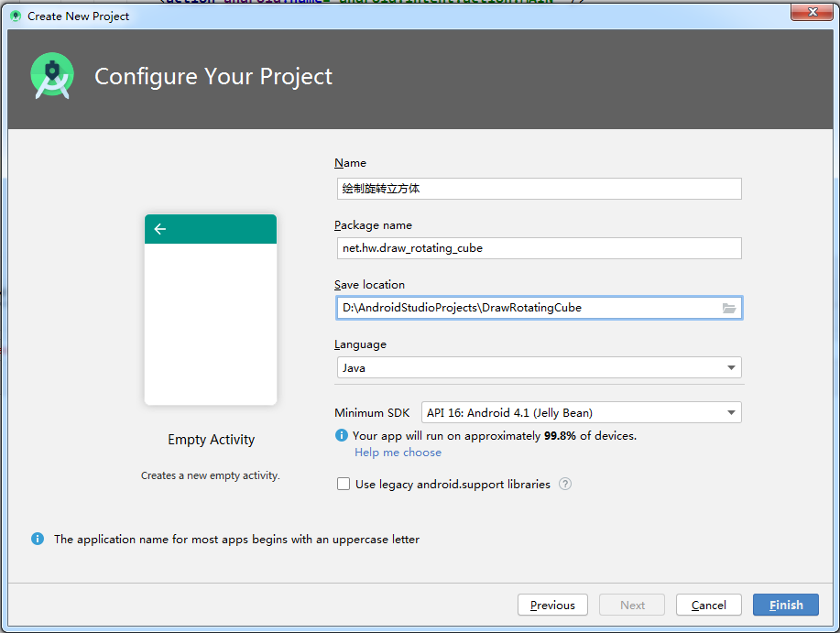The height and width of the screenshot is (633, 840).
Task: Click the Finish button
Action: (785, 605)
